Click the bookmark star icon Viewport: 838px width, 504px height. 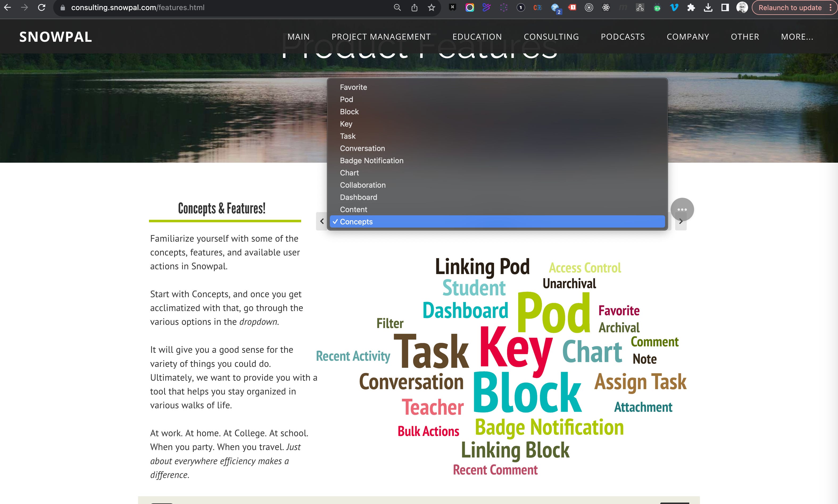point(431,7)
